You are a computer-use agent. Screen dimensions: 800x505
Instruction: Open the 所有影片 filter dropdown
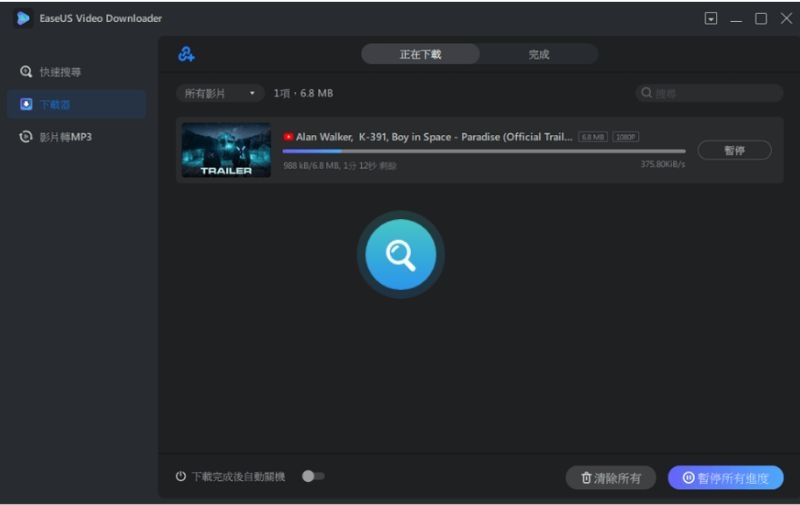(219, 93)
